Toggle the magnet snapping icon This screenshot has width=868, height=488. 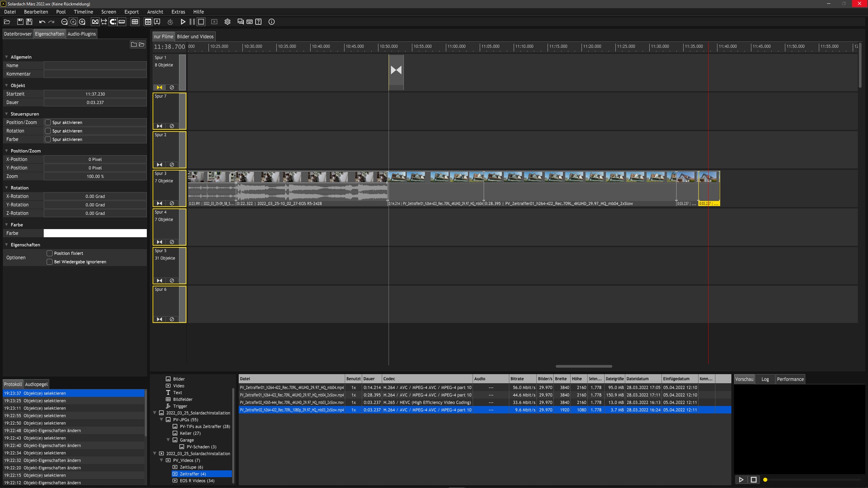pos(113,22)
